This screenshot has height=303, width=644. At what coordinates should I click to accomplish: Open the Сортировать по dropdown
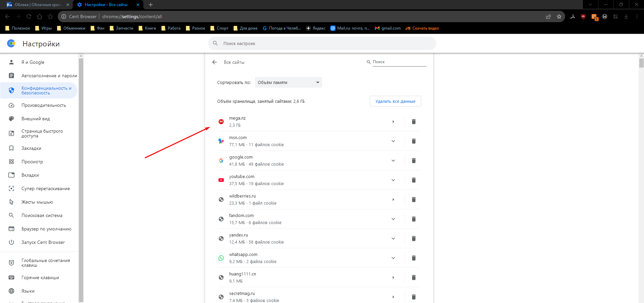[x=288, y=82]
